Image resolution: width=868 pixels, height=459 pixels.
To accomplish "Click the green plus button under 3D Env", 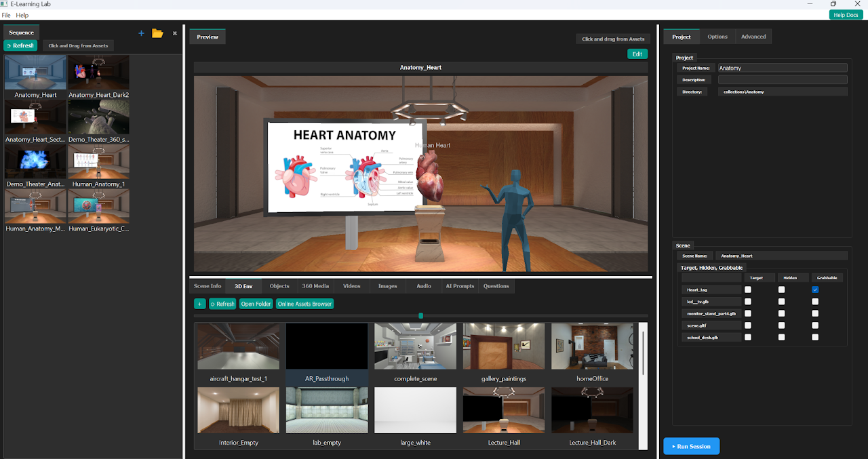I will click(199, 304).
